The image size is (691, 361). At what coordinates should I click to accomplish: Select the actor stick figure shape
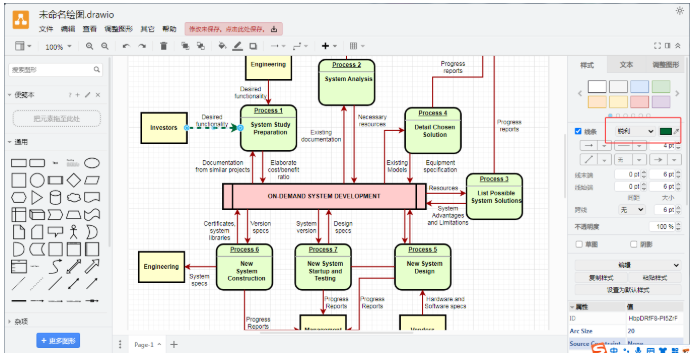(74, 232)
